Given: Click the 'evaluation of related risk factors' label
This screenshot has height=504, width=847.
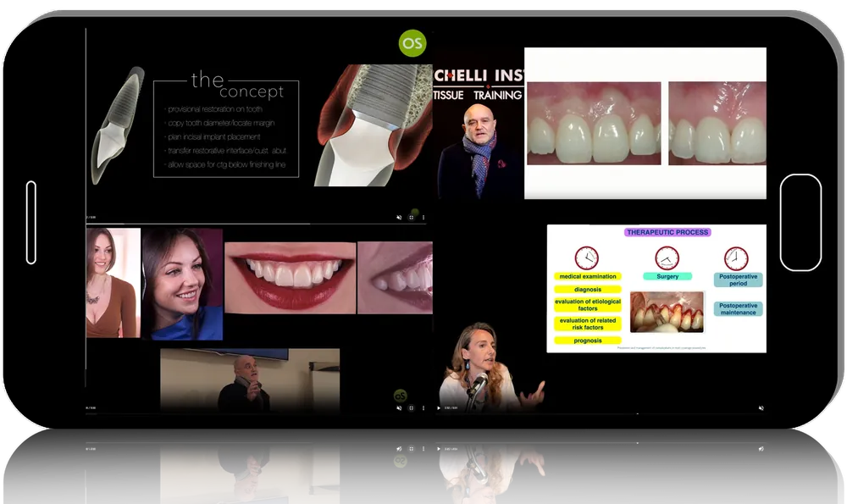Looking at the screenshot, I should (588, 324).
